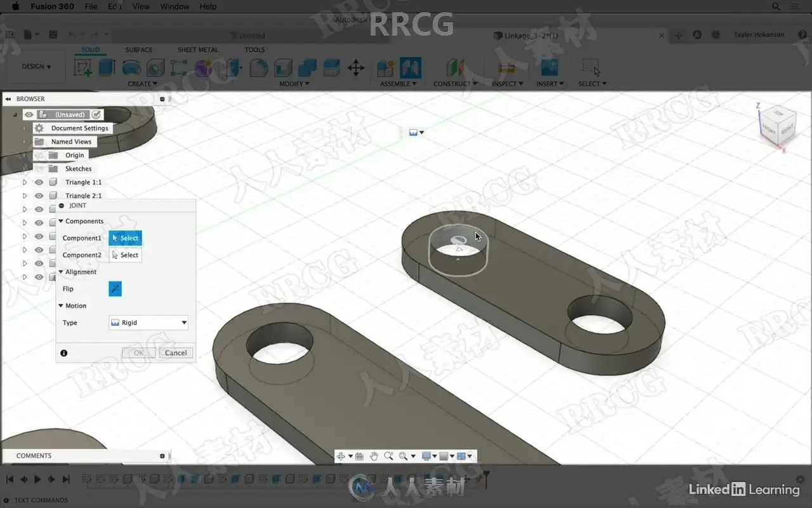Select the Fillet tool in Modify group

coord(259,67)
